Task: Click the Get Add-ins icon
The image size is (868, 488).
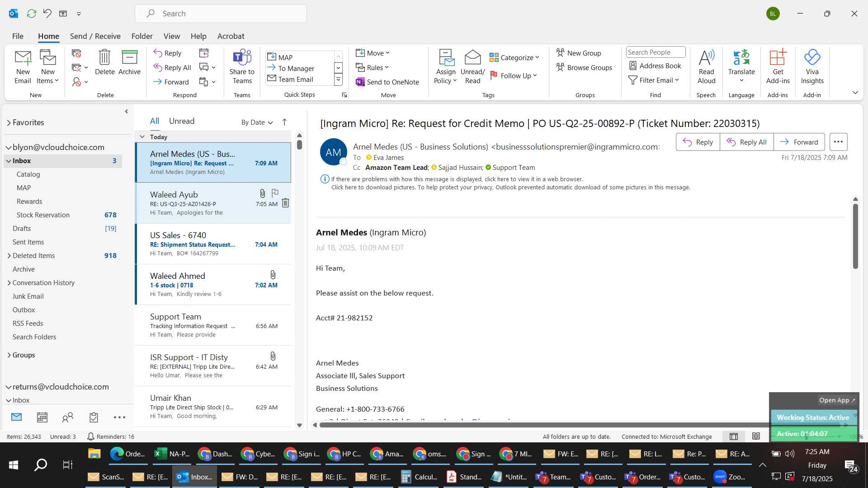Action: click(x=778, y=57)
